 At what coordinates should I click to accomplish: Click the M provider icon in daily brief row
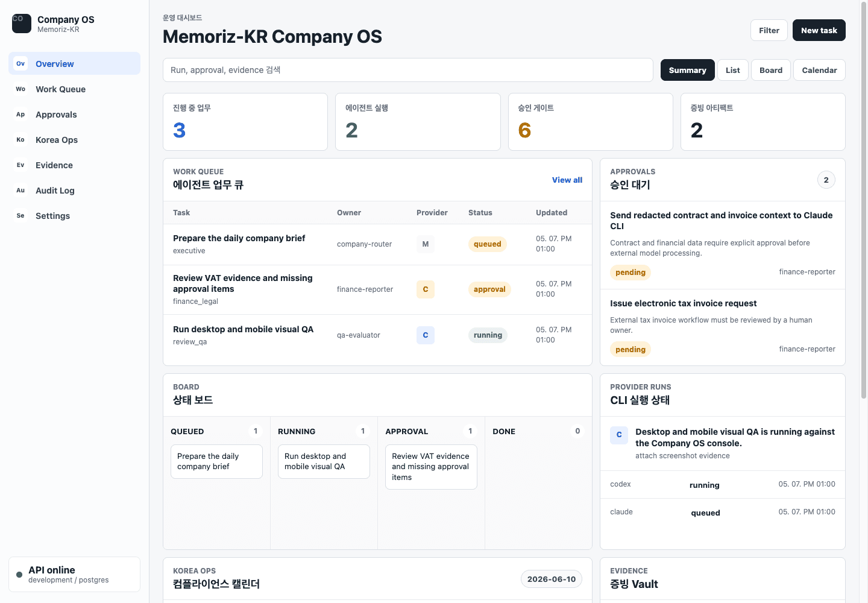[426, 244]
